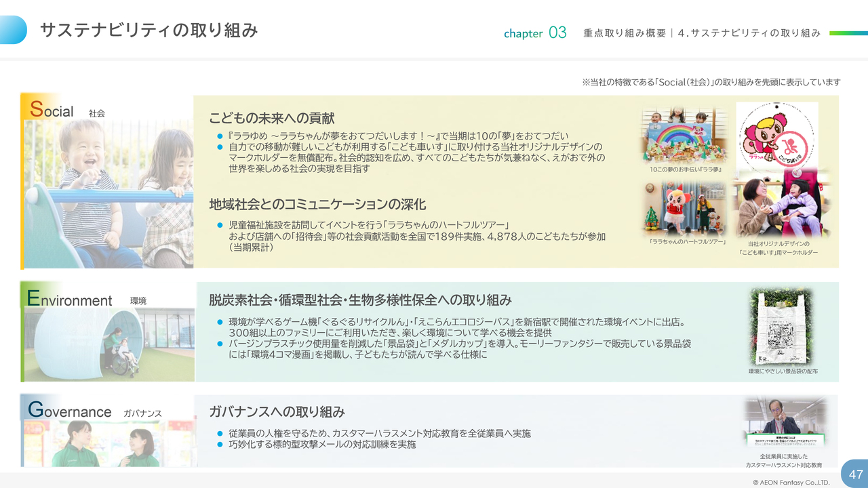Screen dimensions: 868x488
Task: Click the 'ガバナンスへの取り組み' heading
Action: coord(277,411)
